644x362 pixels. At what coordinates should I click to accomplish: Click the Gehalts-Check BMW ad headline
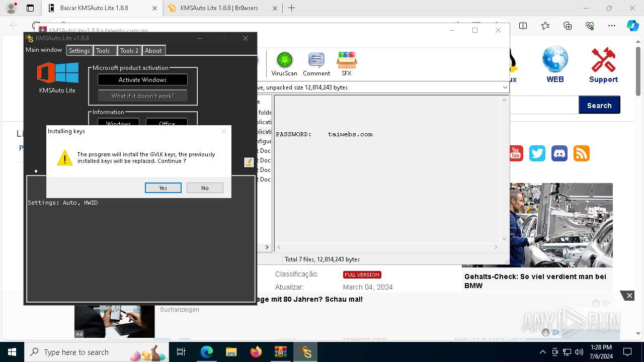pyautogui.click(x=535, y=281)
